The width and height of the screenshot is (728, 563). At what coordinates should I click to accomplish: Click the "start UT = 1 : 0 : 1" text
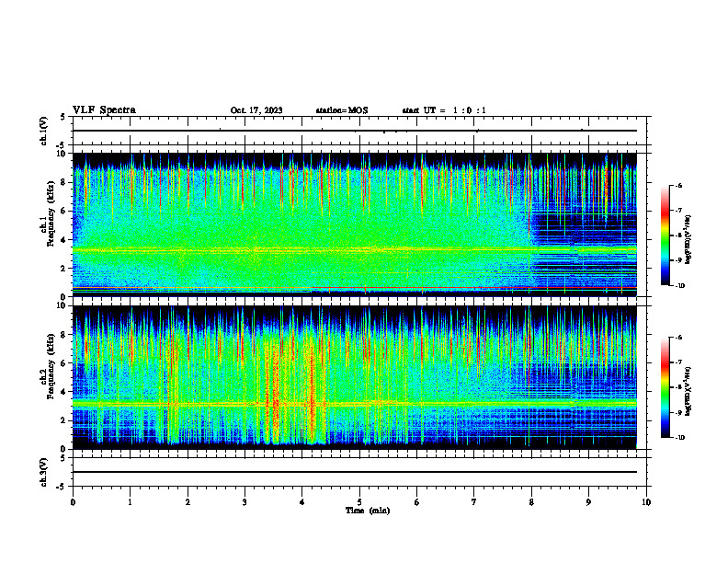tap(444, 110)
